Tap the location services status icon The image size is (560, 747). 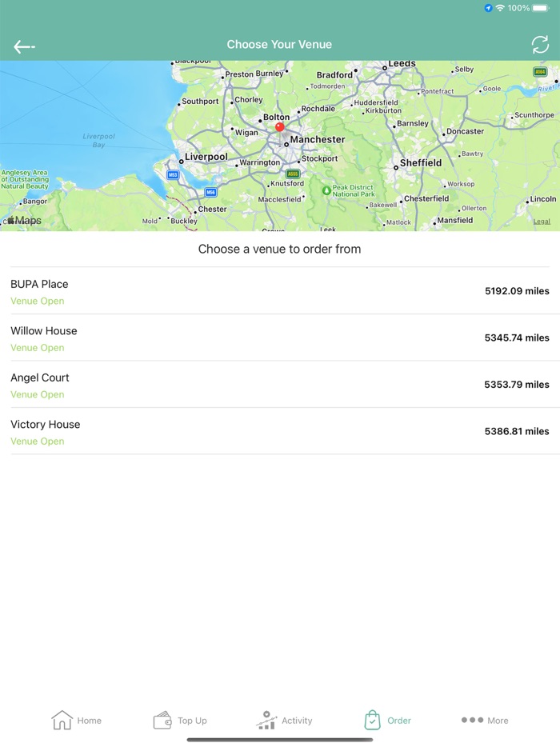coord(488,8)
